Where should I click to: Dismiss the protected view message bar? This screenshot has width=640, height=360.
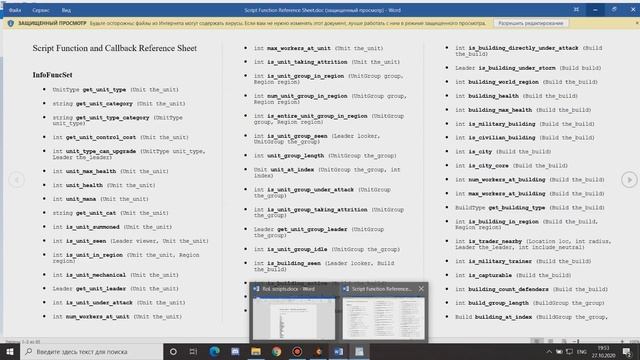(637, 23)
